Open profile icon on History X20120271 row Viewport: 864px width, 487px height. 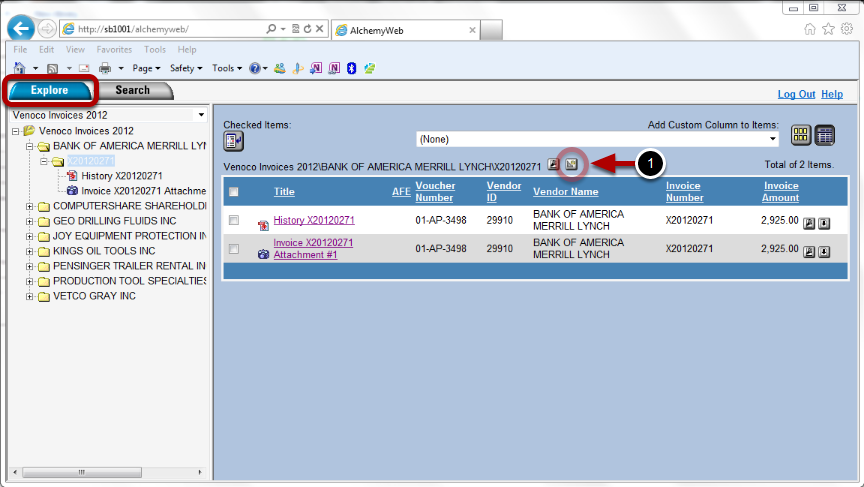click(x=809, y=223)
